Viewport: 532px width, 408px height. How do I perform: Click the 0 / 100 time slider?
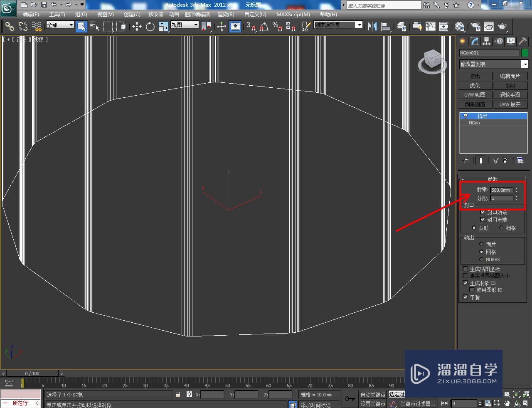click(32, 373)
